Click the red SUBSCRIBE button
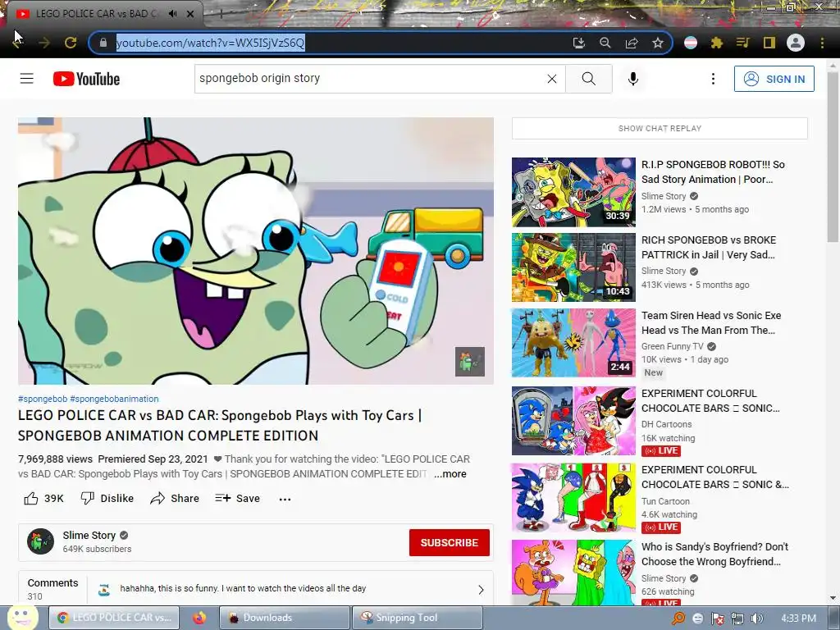The image size is (840, 630). [x=449, y=543]
